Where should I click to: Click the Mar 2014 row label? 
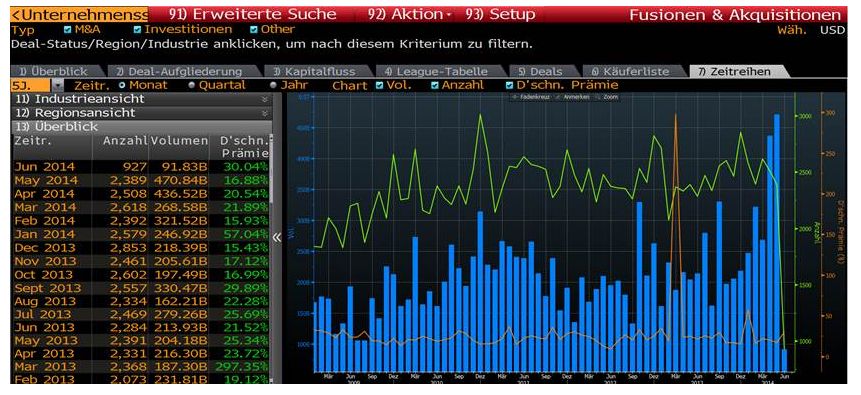44,207
